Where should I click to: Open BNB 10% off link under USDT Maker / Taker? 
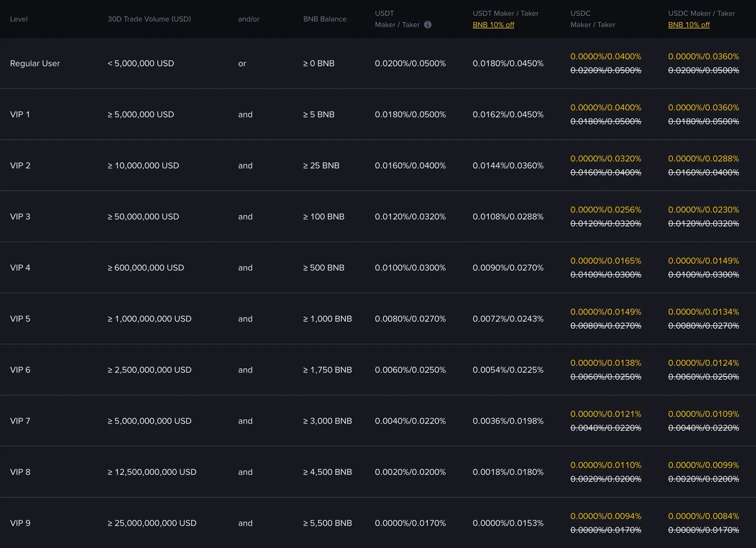coord(494,25)
